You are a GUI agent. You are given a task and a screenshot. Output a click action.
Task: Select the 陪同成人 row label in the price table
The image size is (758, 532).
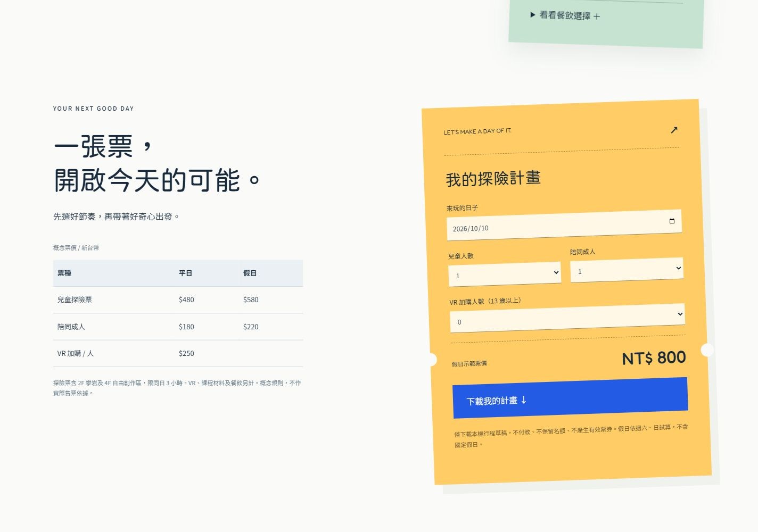click(x=71, y=327)
